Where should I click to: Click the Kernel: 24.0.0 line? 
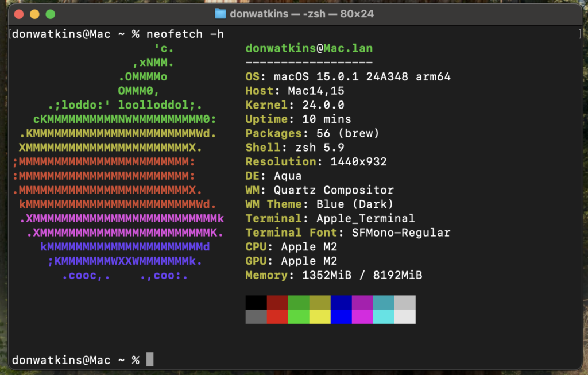[x=295, y=105]
